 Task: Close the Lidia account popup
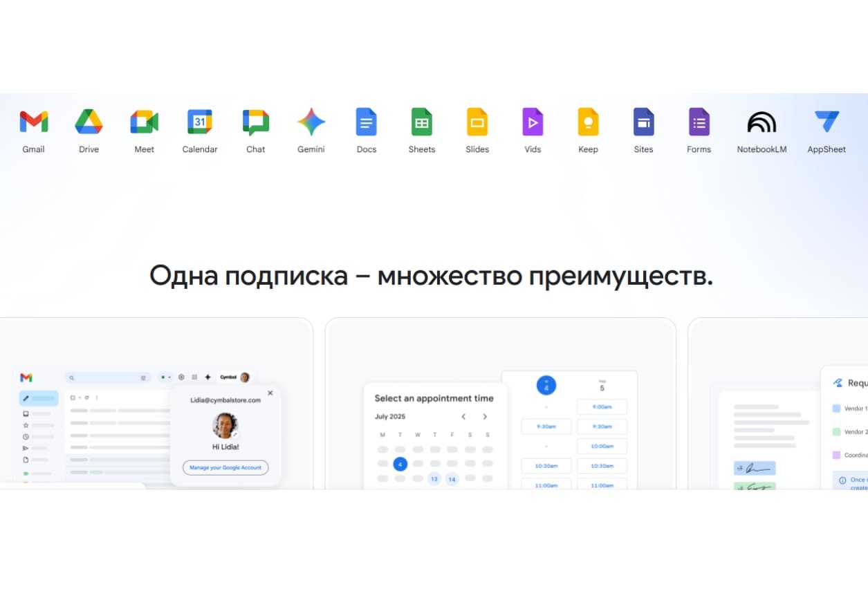click(270, 393)
